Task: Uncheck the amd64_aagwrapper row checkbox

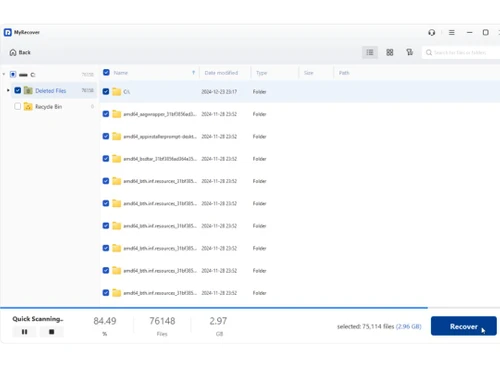Action: (x=106, y=114)
